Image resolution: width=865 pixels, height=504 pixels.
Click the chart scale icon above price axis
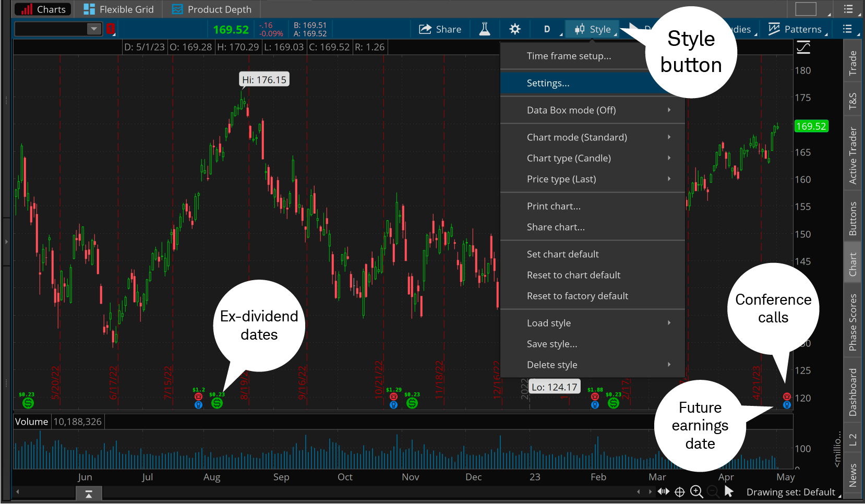click(x=803, y=47)
